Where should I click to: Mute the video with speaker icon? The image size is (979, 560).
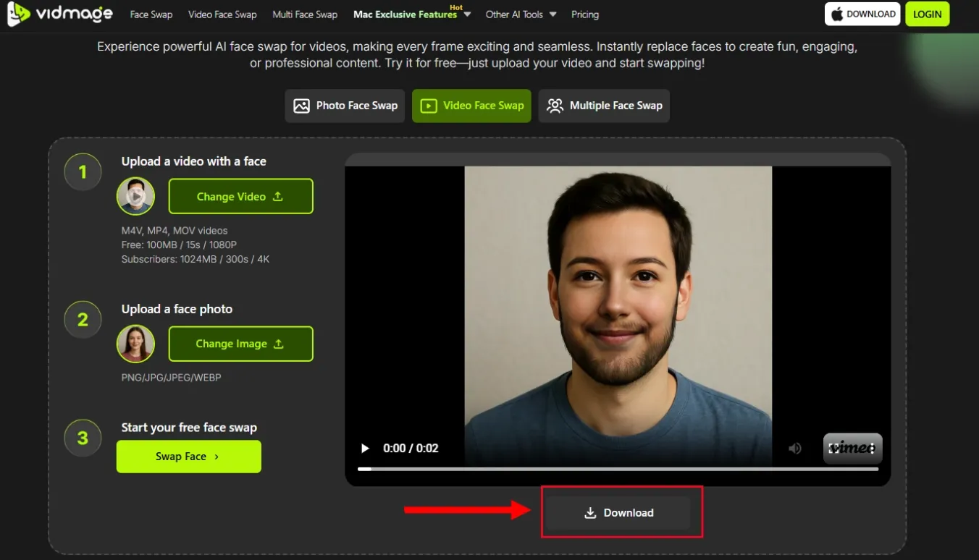795,449
